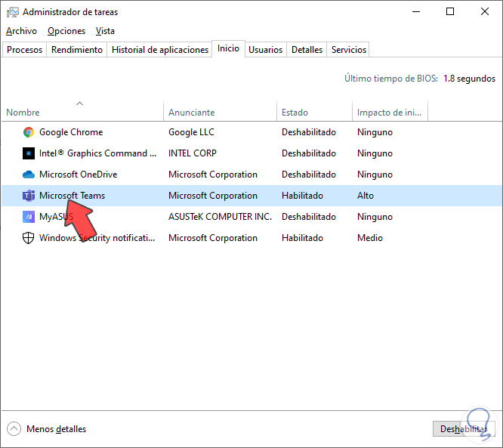
Task: Open the Archivo menu
Action: pyautogui.click(x=21, y=31)
